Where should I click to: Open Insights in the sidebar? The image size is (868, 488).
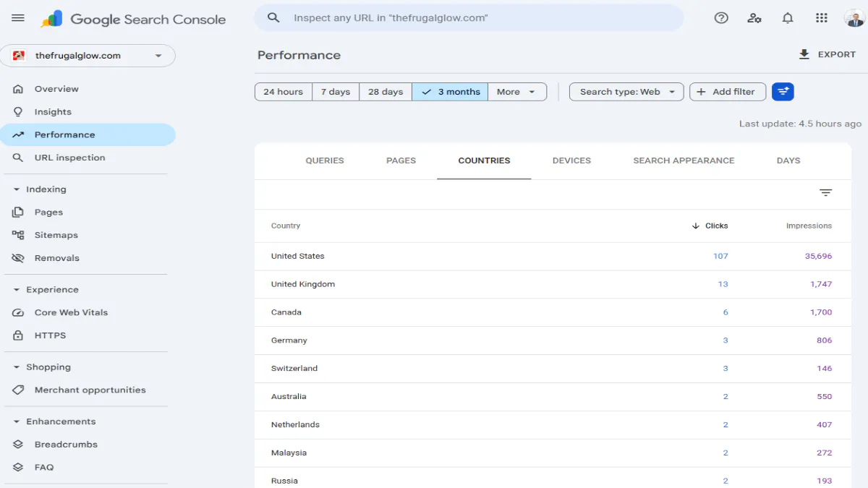pos(88,112)
